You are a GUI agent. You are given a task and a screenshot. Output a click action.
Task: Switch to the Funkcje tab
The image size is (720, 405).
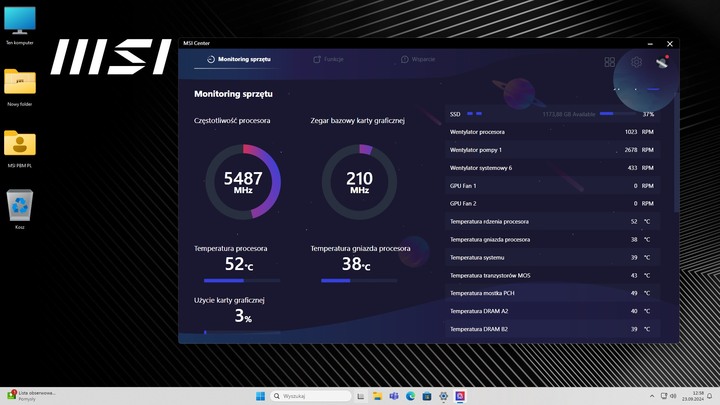point(329,60)
